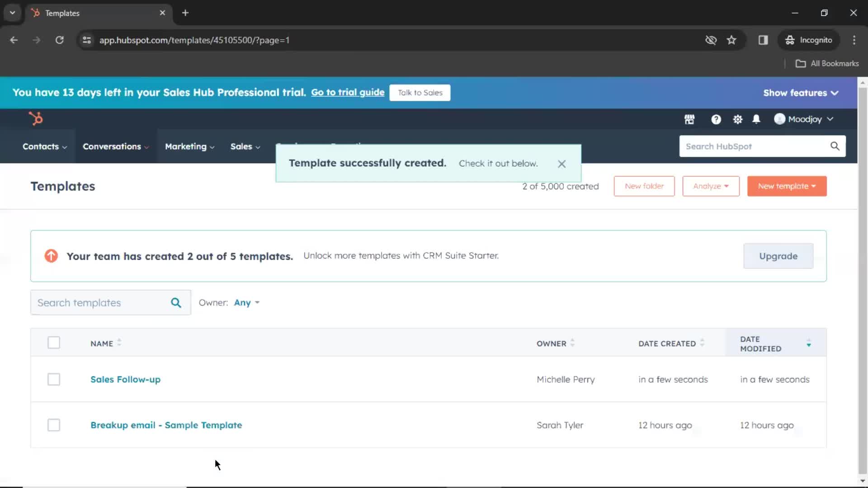Click the Search HubSpot magnifier icon
The width and height of the screenshot is (868, 488).
click(x=835, y=146)
